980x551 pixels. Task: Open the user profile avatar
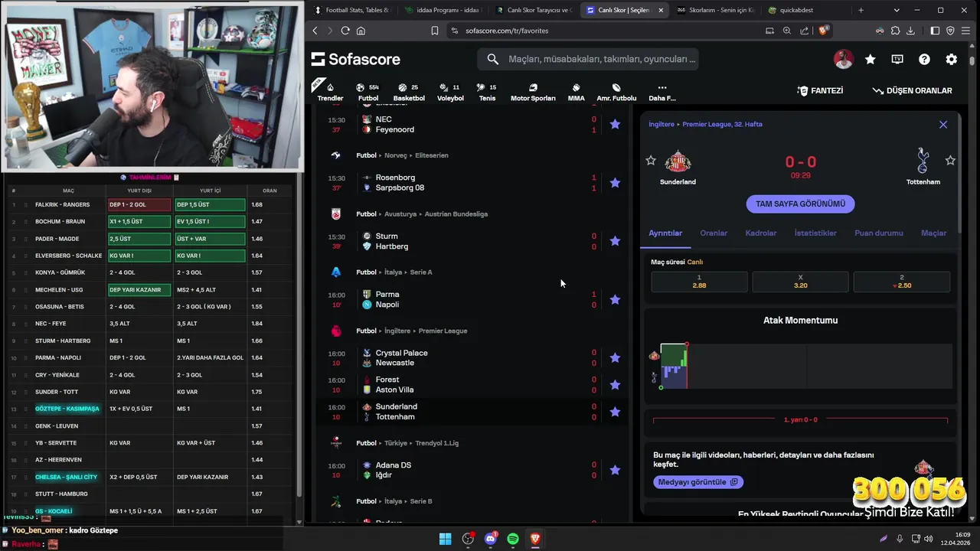click(843, 59)
